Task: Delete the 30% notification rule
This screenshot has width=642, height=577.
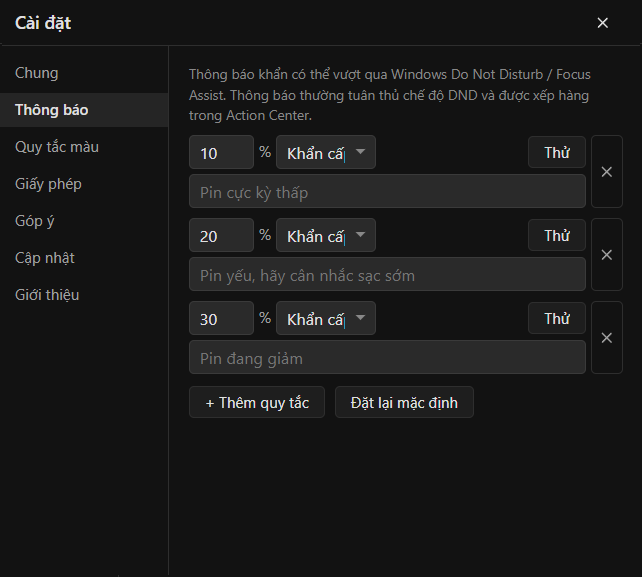Action: 607,337
